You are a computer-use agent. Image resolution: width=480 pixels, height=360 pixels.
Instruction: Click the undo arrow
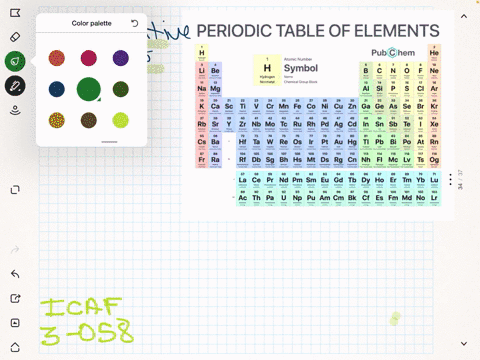pyautogui.click(x=15, y=274)
